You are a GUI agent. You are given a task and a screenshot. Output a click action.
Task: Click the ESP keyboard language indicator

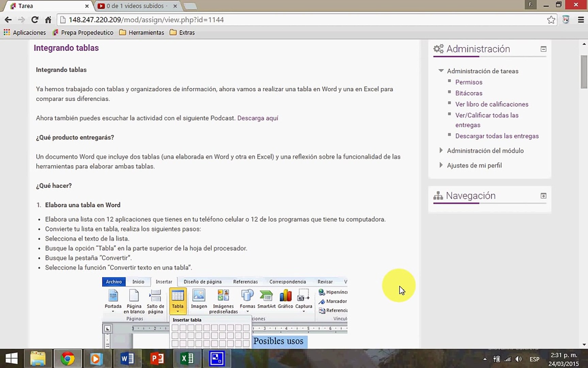click(534, 359)
